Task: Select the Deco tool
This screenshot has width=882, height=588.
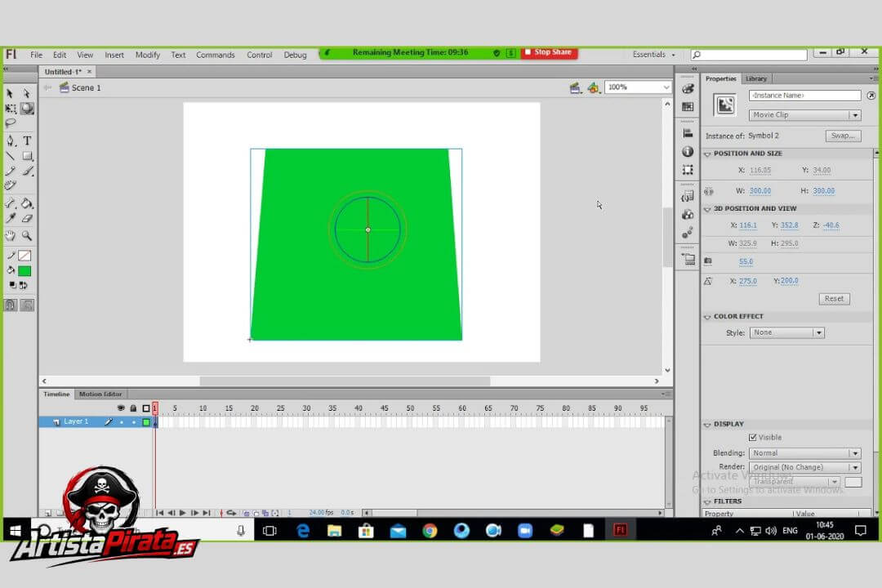Action: (x=10, y=185)
